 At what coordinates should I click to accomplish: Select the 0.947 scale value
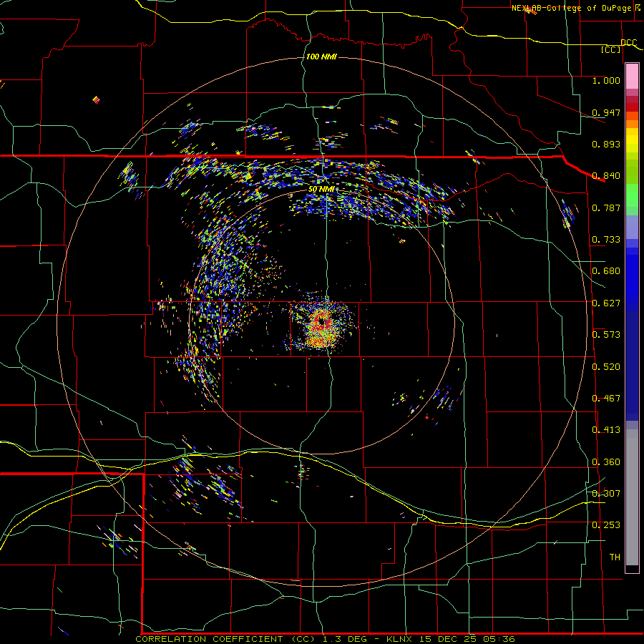click(606, 112)
